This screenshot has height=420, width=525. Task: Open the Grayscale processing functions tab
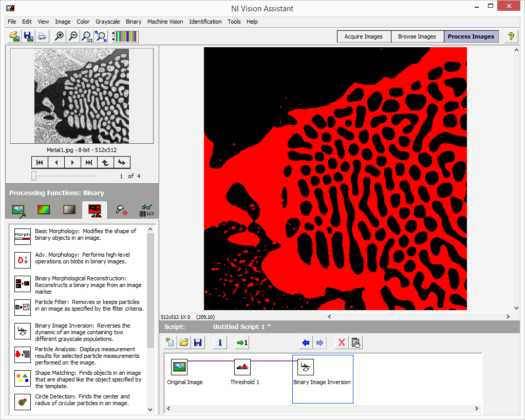coord(69,210)
